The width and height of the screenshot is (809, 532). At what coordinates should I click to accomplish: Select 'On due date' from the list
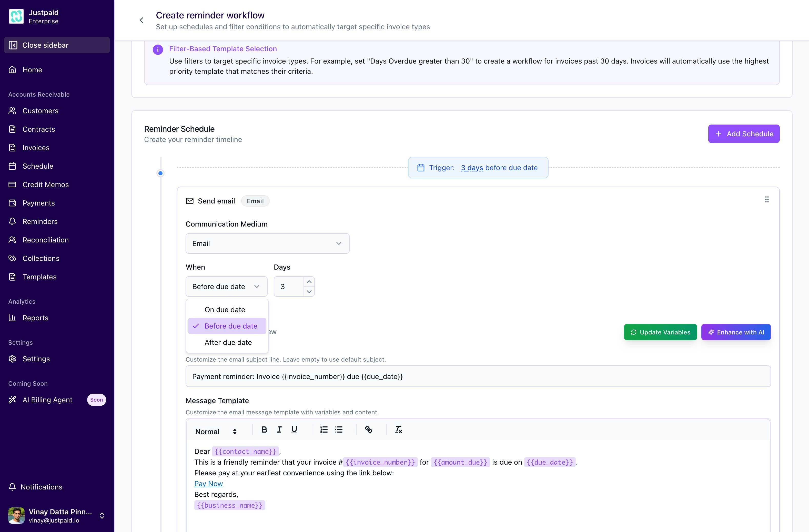pos(225,310)
